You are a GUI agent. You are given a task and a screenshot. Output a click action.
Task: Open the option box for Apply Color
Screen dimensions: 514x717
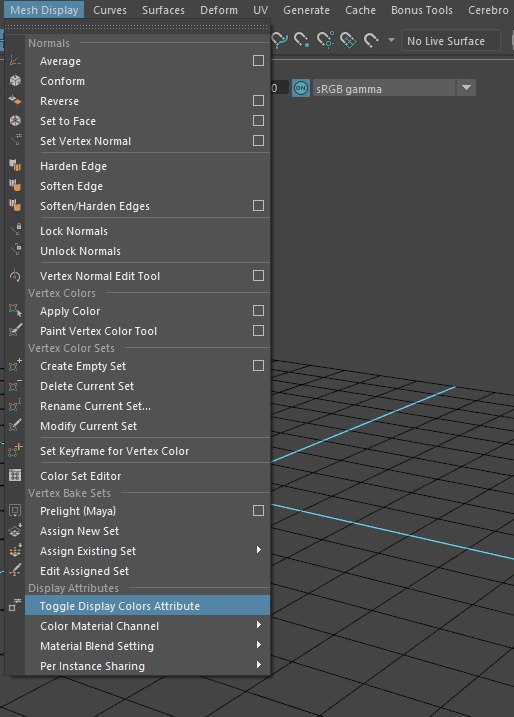coord(258,310)
